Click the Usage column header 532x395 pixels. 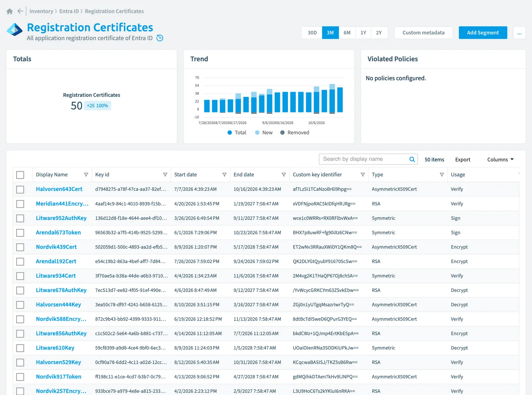click(x=458, y=175)
